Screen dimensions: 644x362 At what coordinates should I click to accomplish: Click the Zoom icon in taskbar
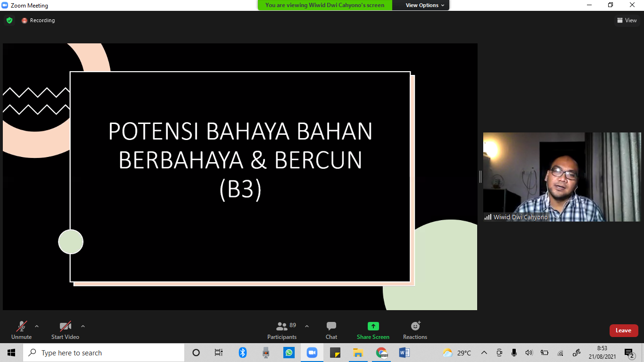tap(312, 353)
